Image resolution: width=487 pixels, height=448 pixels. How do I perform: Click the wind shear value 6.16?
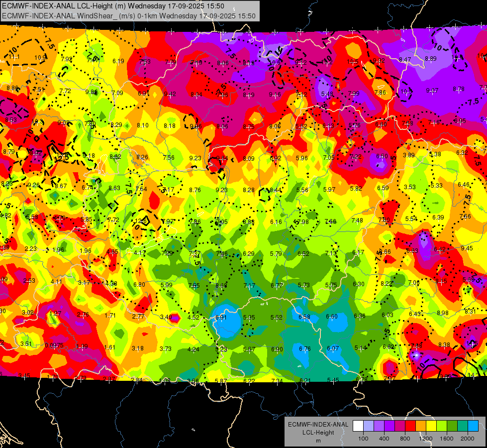click(x=276, y=222)
